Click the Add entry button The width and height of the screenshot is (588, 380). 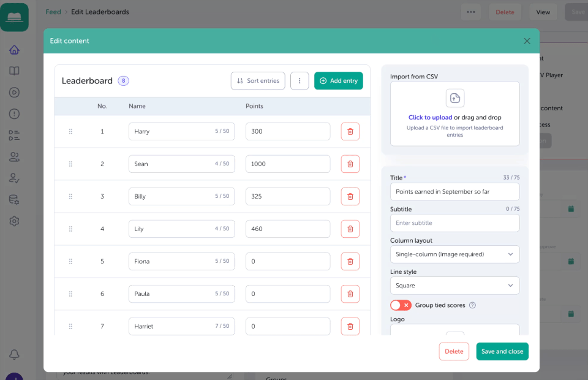(339, 81)
